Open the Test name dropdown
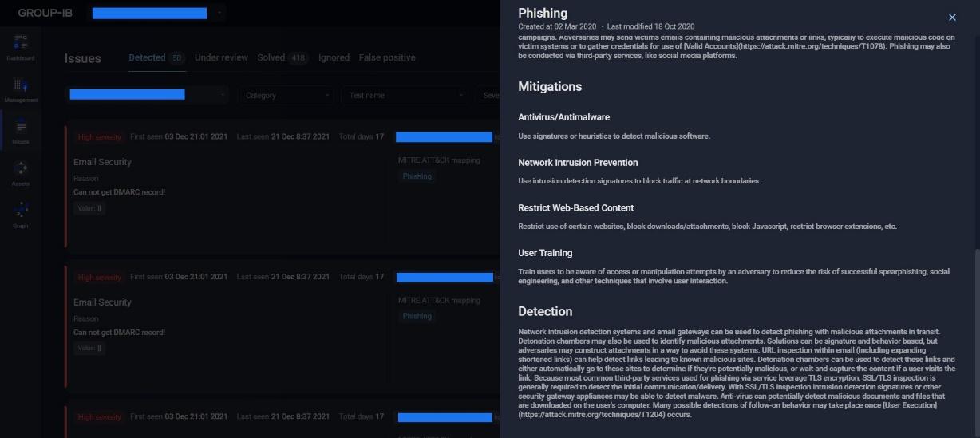Viewport: 980px width, 438px height. coord(405,95)
